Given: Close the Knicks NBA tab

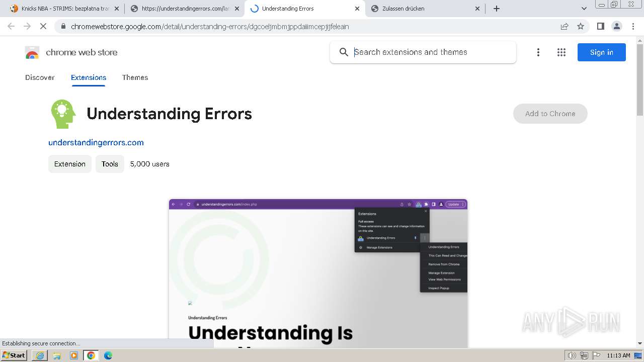Looking at the screenshot, I should click(117, 9).
